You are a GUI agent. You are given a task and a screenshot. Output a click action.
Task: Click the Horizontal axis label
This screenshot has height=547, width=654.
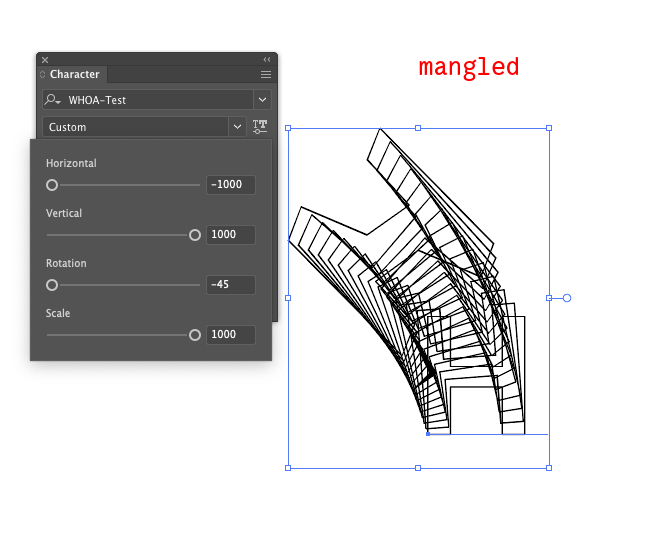[x=71, y=163]
